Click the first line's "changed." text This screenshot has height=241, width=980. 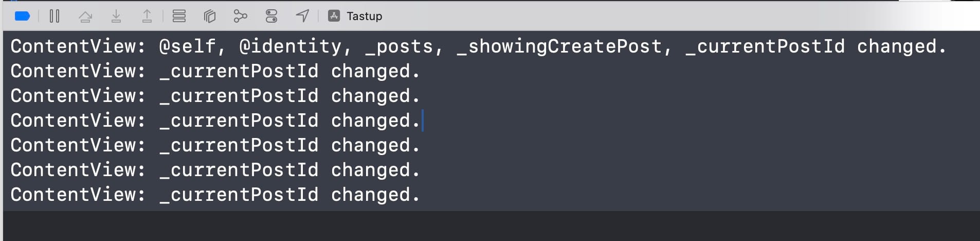click(901, 47)
